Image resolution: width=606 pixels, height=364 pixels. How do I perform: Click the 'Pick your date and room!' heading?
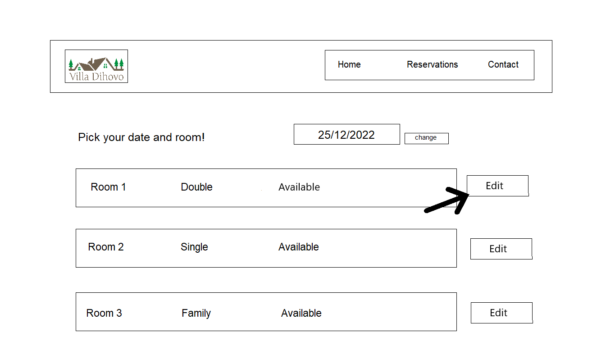tap(141, 137)
